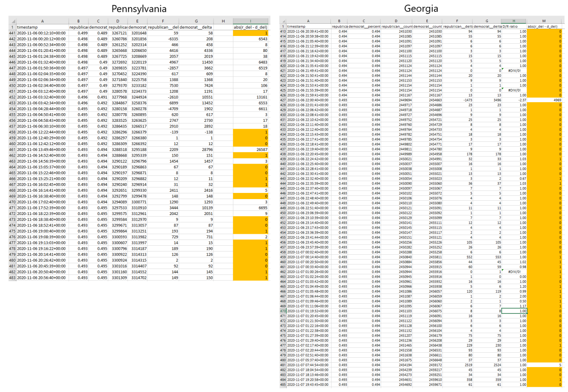This screenshot has width=568, height=392.
Task: Click #DIV/0! cell in Georgia row 425
Action: coord(514,90)
